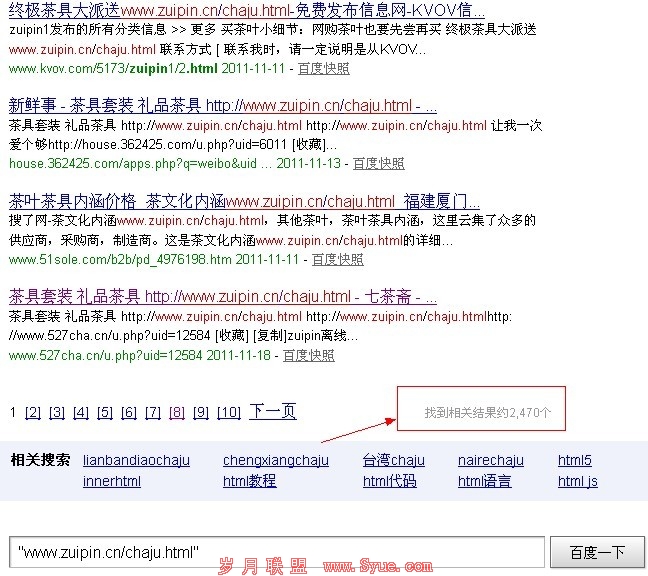The width and height of the screenshot is (648, 576).
Task: Search related term html js
Action: [578, 481]
